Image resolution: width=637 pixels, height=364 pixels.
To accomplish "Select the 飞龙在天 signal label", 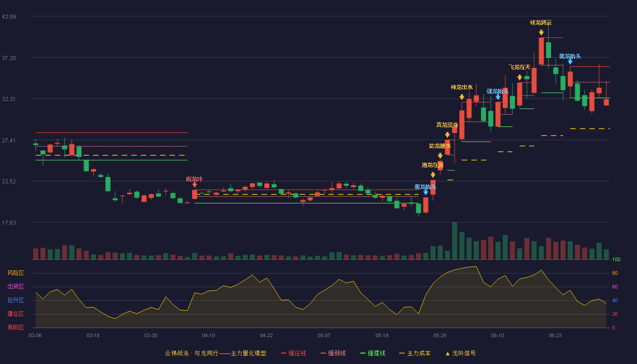I will click(520, 67).
